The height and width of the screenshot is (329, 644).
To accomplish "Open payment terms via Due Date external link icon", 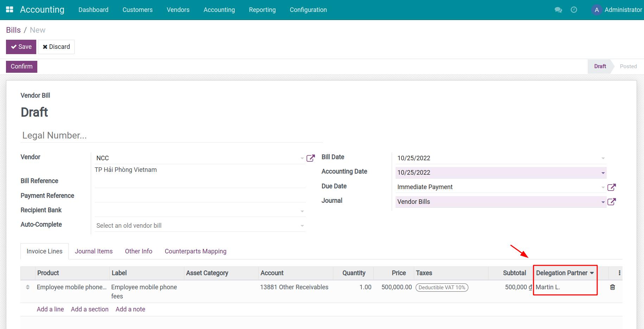I will pos(612,187).
